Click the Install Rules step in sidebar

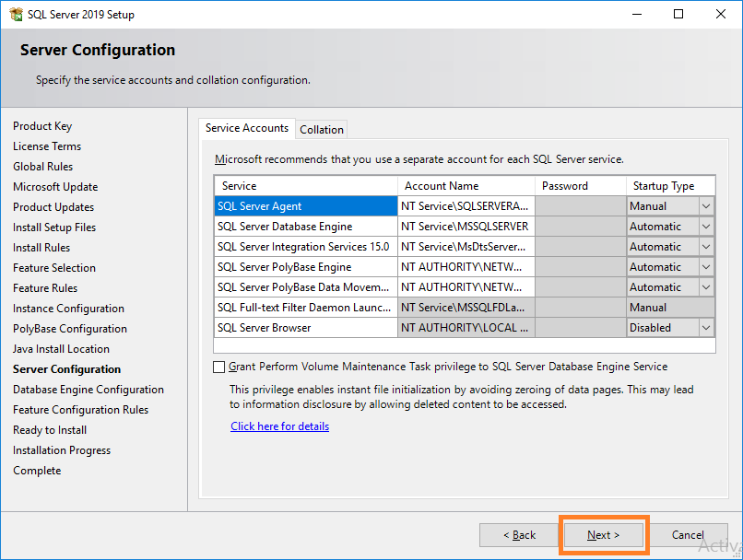[x=41, y=248]
